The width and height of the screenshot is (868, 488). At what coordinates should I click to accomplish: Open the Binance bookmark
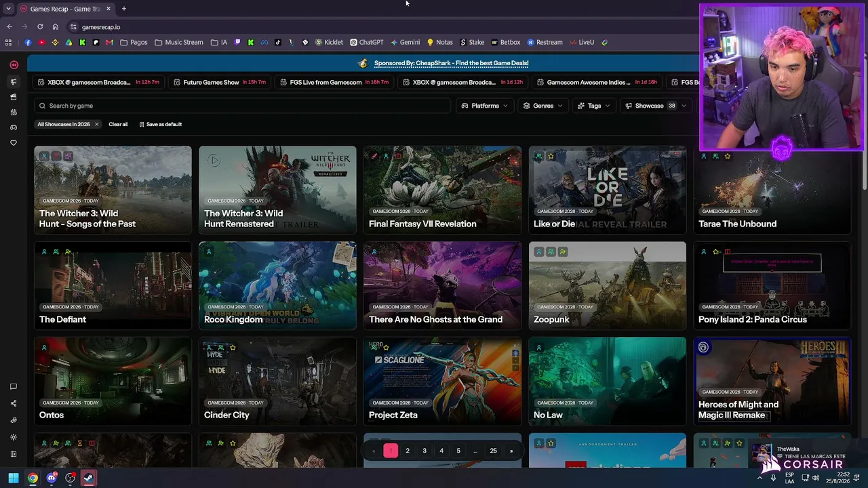pos(55,42)
